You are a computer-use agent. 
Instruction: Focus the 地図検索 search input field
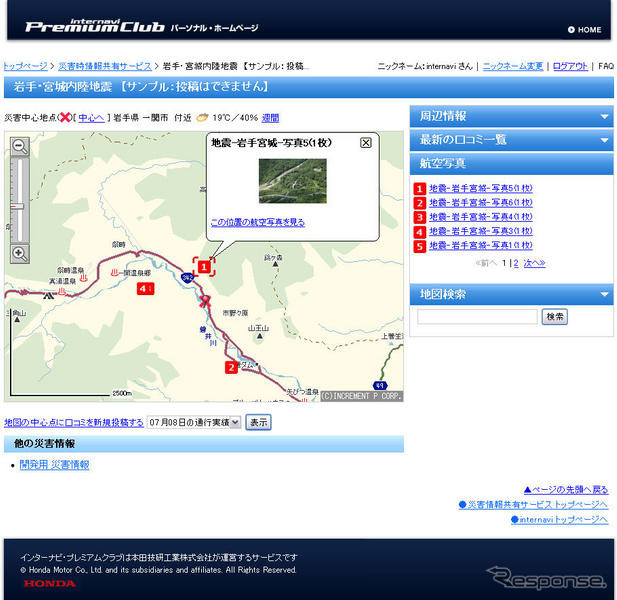click(x=477, y=317)
